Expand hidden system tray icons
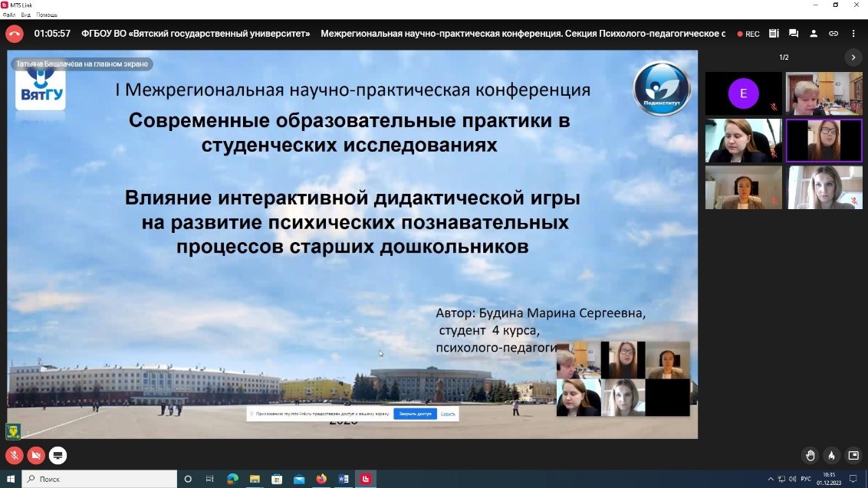 click(771, 479)
